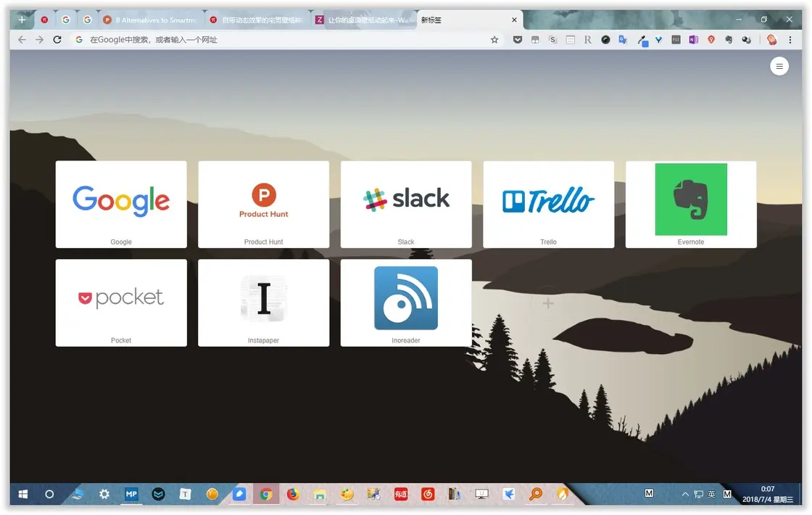Click the red map pin extension
Screen dimensions: 812x515
coord(711,39)
